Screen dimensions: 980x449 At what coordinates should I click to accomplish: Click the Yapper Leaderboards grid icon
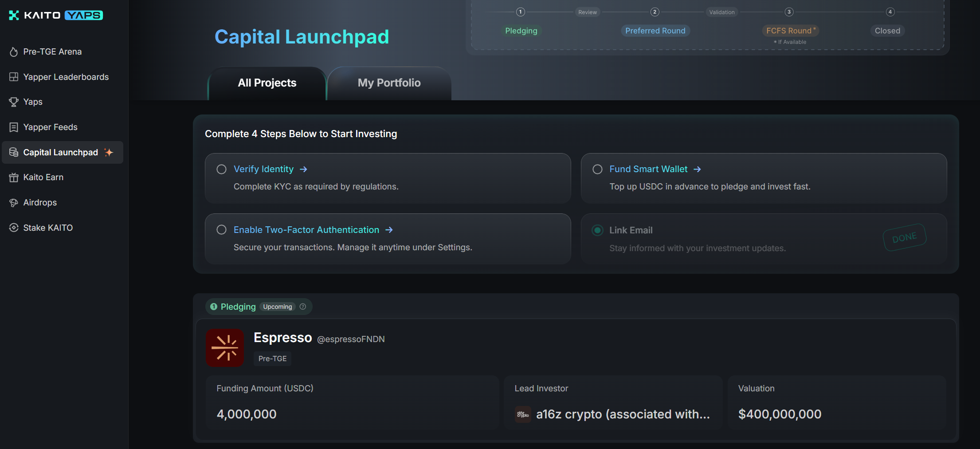tap(14, 77)
